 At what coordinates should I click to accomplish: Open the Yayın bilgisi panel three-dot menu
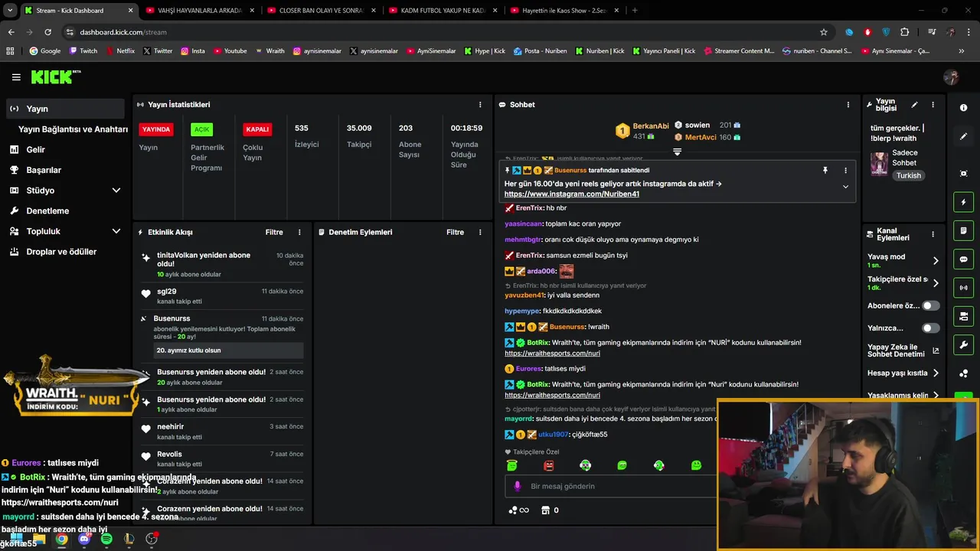(933, 105)
